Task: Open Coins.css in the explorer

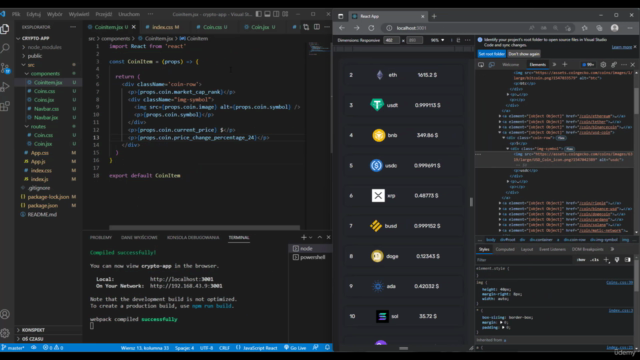Action: [44, 91]
